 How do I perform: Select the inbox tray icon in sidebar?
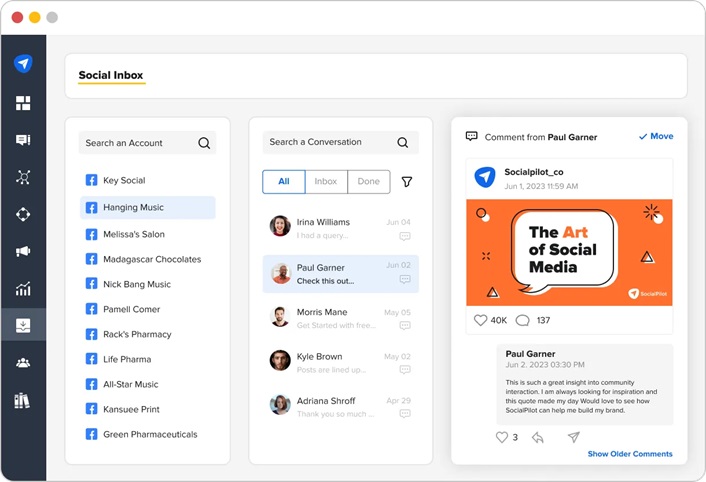point(23,325)
